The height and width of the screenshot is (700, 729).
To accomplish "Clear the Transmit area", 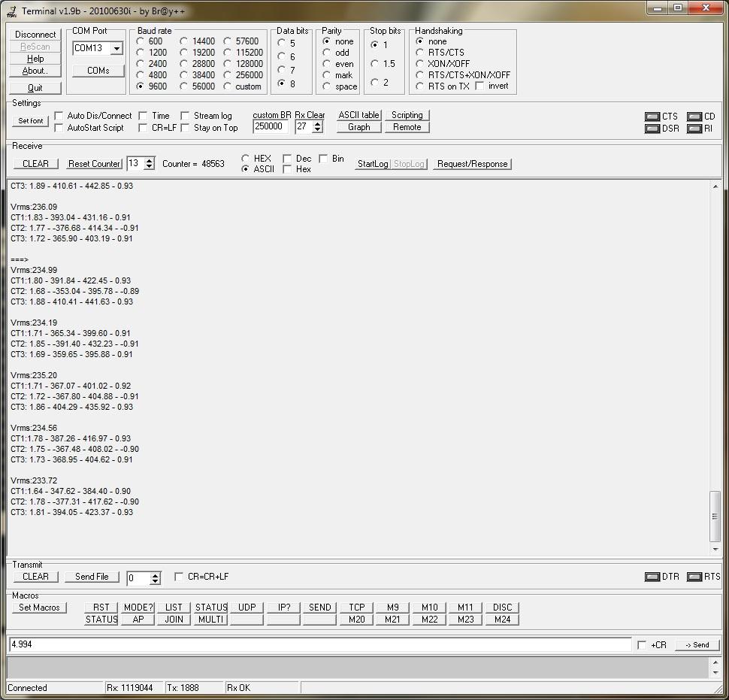I will point(35,577).
